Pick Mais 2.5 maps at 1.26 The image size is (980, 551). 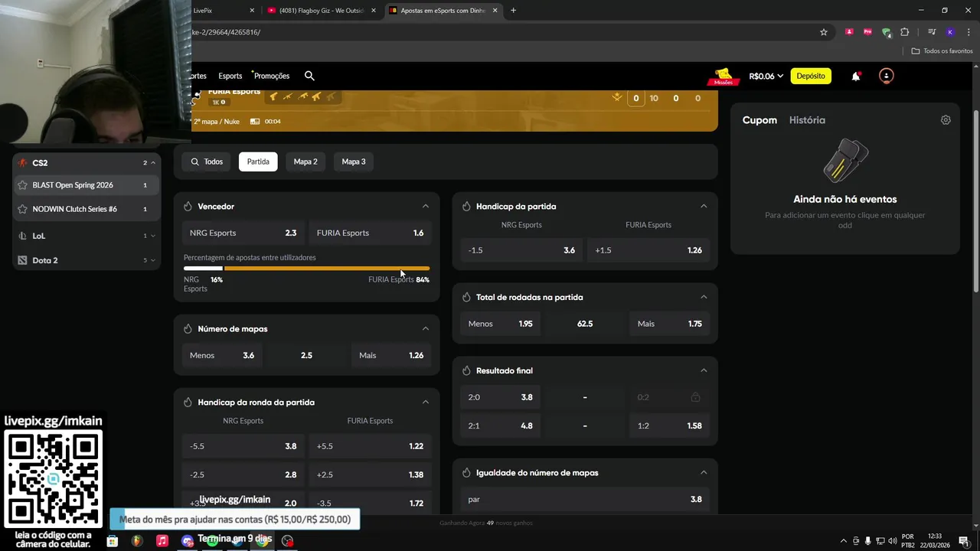(x=391, y=355)
